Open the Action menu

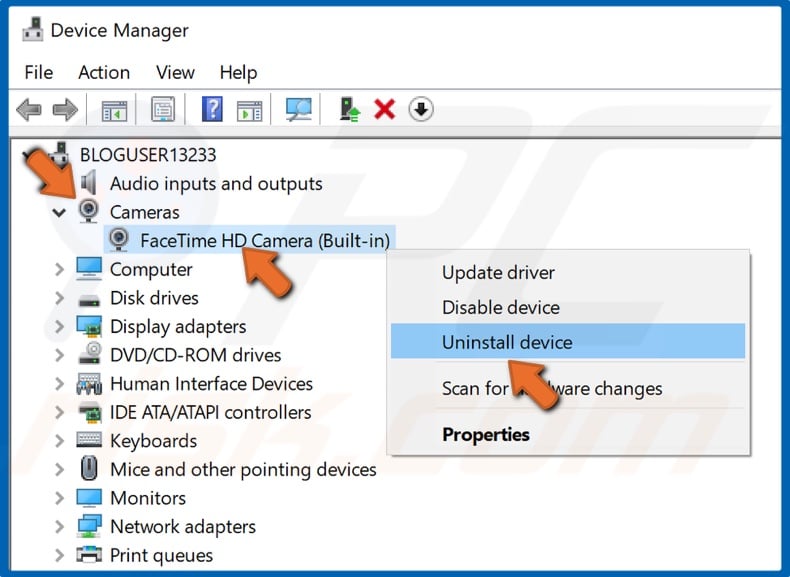point(104,72)
